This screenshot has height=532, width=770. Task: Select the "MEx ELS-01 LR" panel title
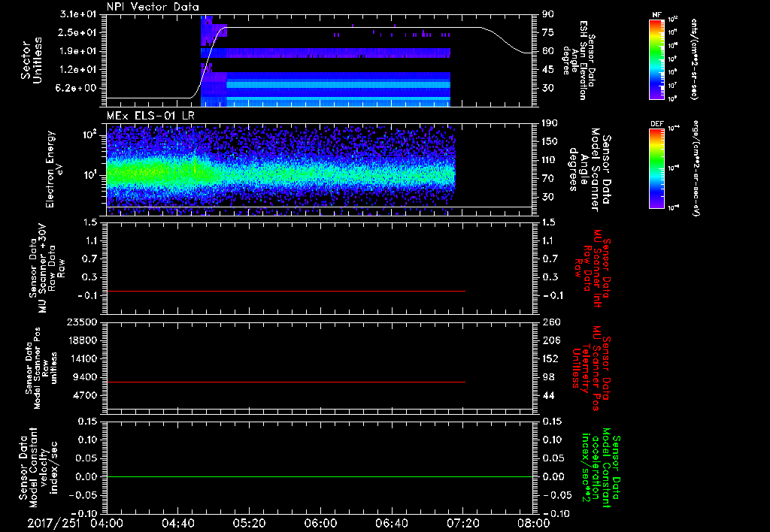coord(150,116)
